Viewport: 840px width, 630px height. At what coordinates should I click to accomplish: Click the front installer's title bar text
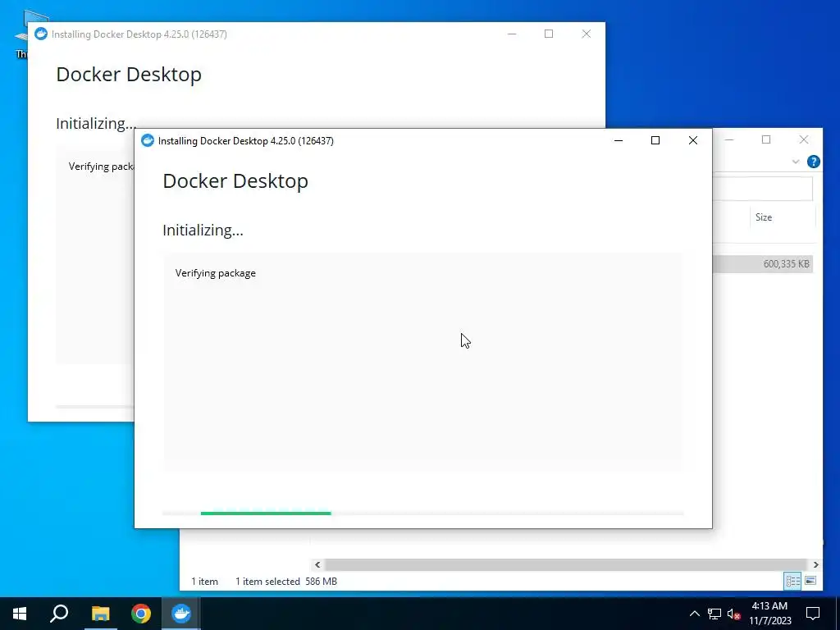point(246,141)
